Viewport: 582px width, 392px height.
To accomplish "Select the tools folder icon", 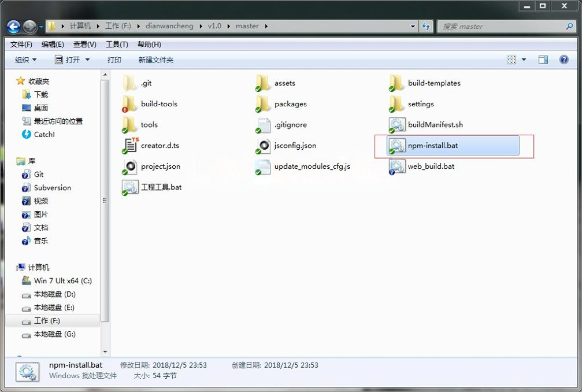I will click(x=129, y=125).
